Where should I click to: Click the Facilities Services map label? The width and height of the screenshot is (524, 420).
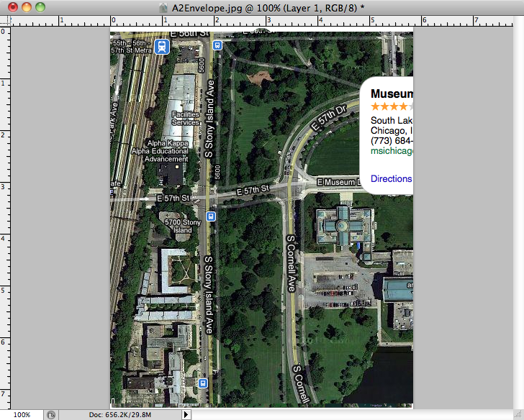(x=186, y=118)
